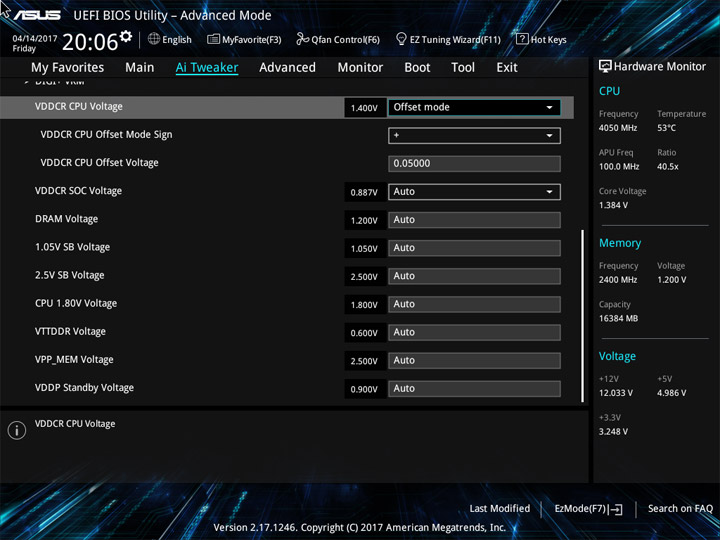The height and width of the screenshot is (540, 720).
Task: Click the EZ Tuning Wizard bulb icon
Action: [401, 39]
